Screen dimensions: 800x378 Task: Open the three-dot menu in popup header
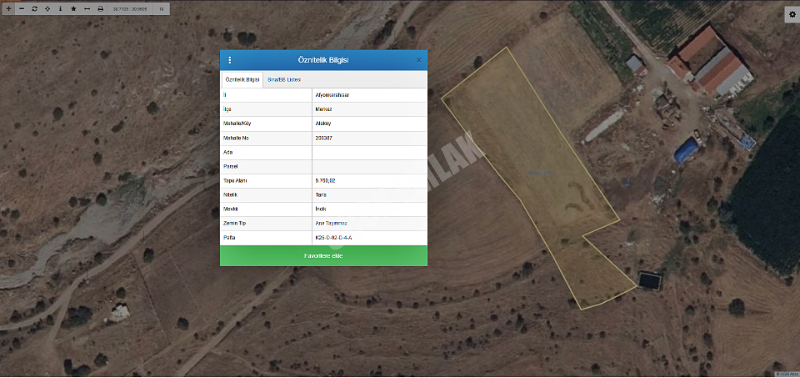(x=230, y=60)
